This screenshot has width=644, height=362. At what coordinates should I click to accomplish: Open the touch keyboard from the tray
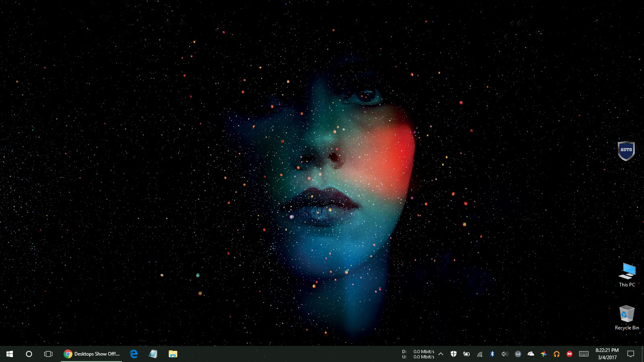[x=584, y=354]
